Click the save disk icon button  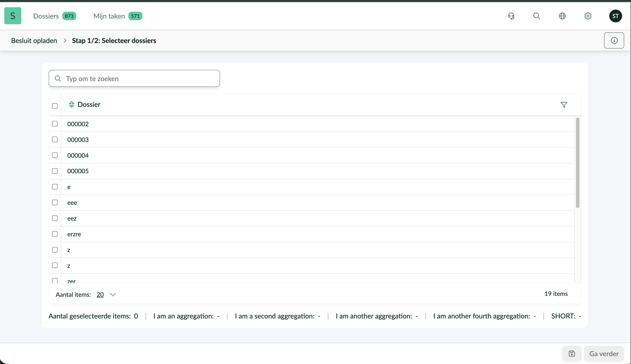572,354
